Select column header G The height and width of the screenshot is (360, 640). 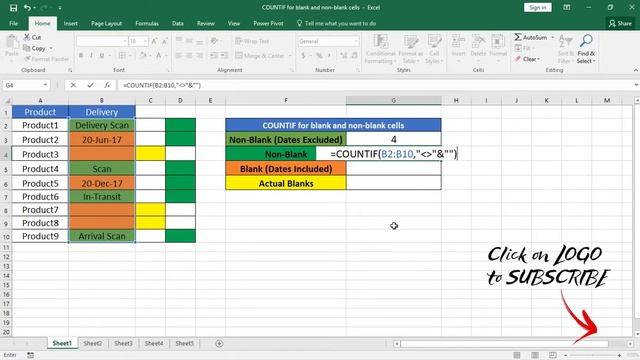393,100
